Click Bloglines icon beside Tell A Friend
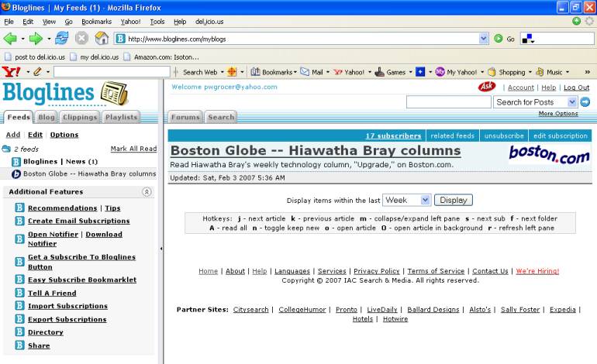Screen dimensions: 597x364 point(20,293)
